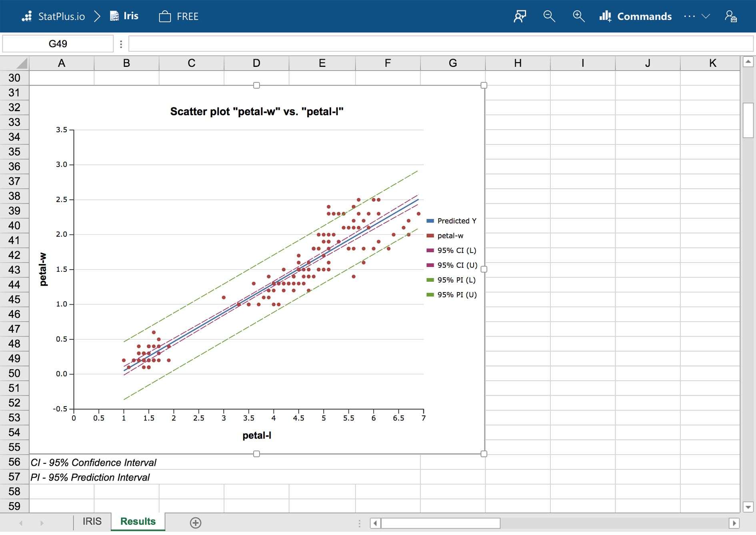
Task: Click the StatPlus.io logo icon
Action: (x=27, y=16)
